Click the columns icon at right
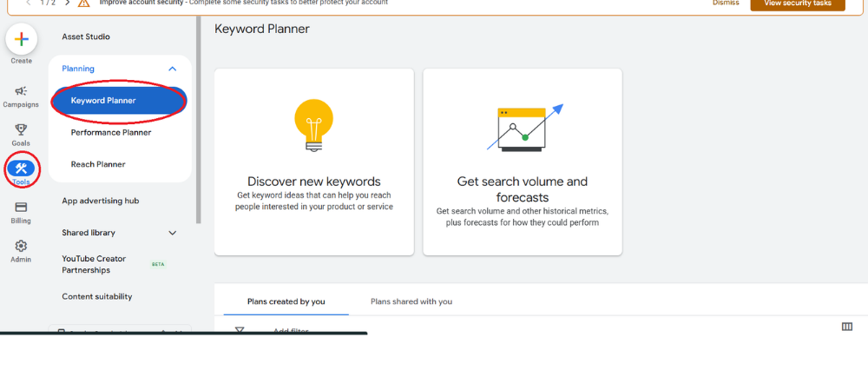868x377 pixels. (847, 327)
